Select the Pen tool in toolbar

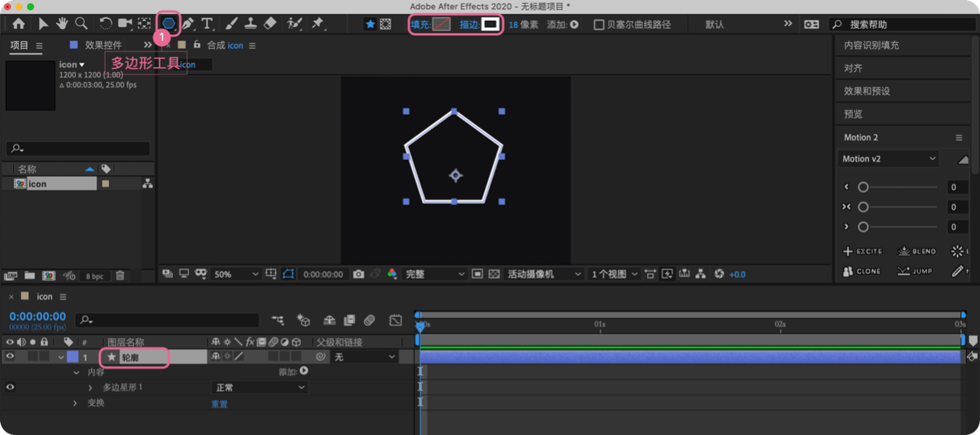(x=188, y=24)
